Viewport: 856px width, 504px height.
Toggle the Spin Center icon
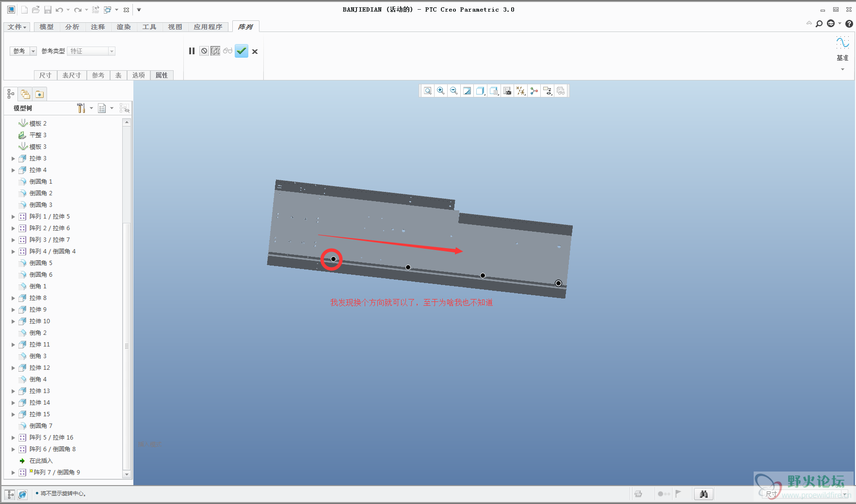click(x=534, y=91)
